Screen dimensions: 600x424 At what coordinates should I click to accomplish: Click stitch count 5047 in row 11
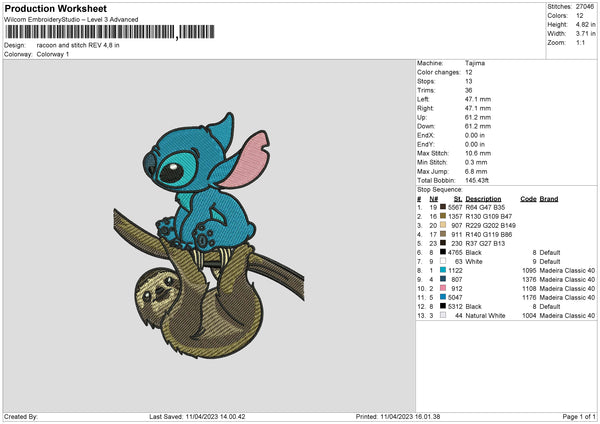pos(455,297)
